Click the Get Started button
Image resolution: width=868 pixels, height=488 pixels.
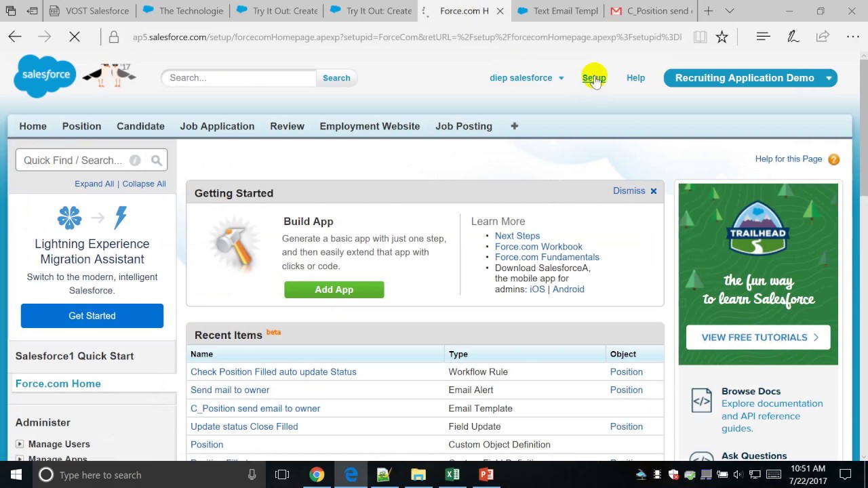(x=92, y=316)
